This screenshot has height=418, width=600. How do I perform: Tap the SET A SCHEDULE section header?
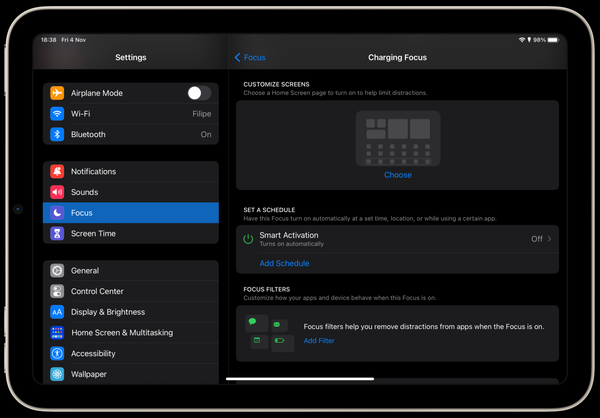pyautogui.click(x=269, y=210)
